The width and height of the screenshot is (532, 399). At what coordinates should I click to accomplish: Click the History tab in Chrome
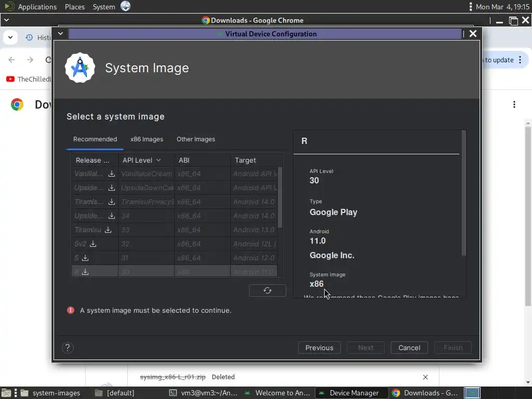point(38,37)
